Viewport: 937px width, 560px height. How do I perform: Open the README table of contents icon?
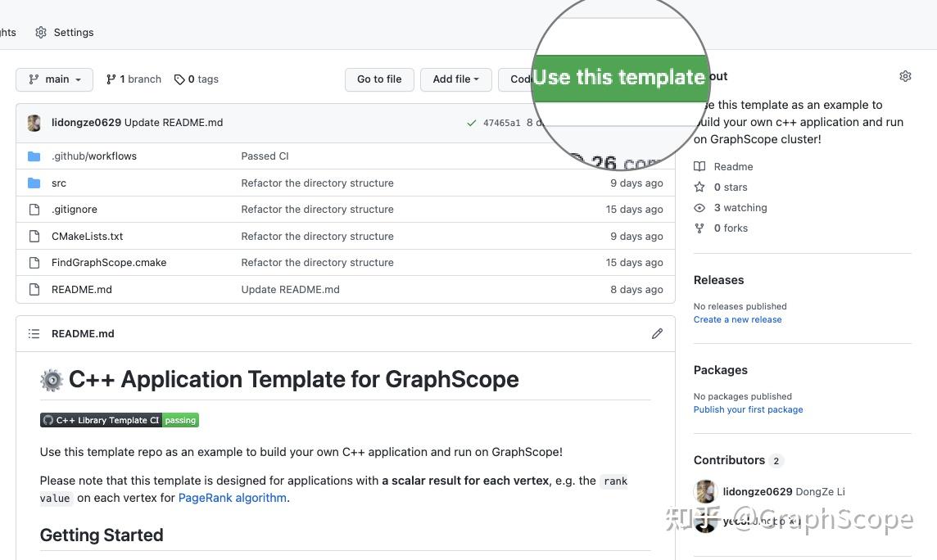(34, 334)
